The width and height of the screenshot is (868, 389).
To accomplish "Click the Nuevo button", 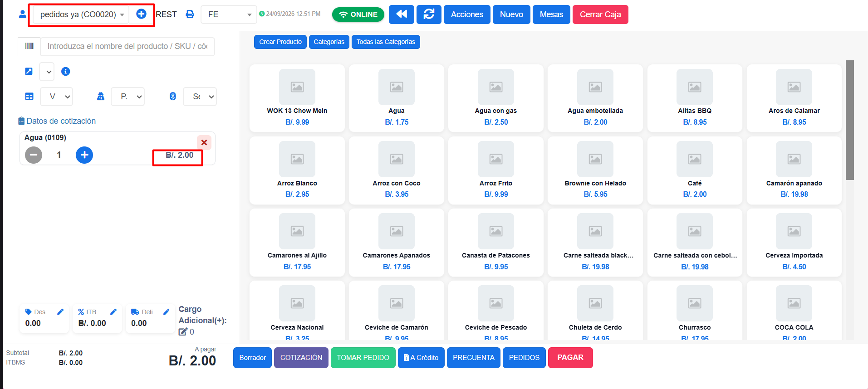I will point(511,15).
